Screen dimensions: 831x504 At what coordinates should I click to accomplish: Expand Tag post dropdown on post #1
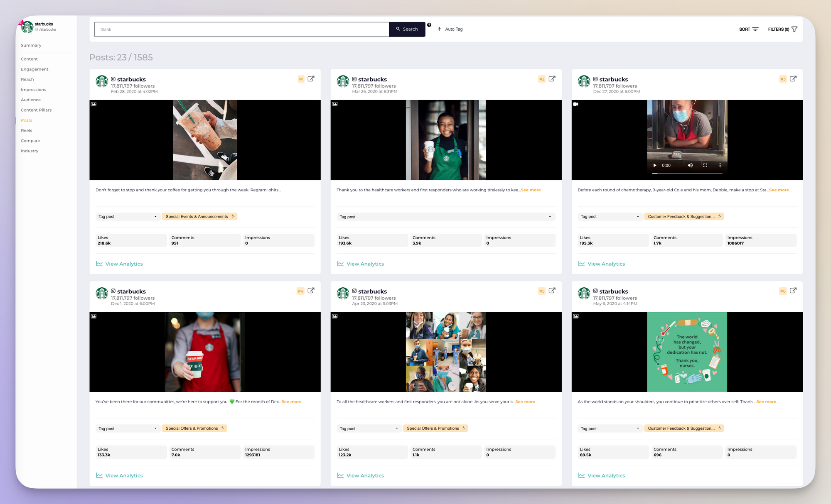pos(128,217)
